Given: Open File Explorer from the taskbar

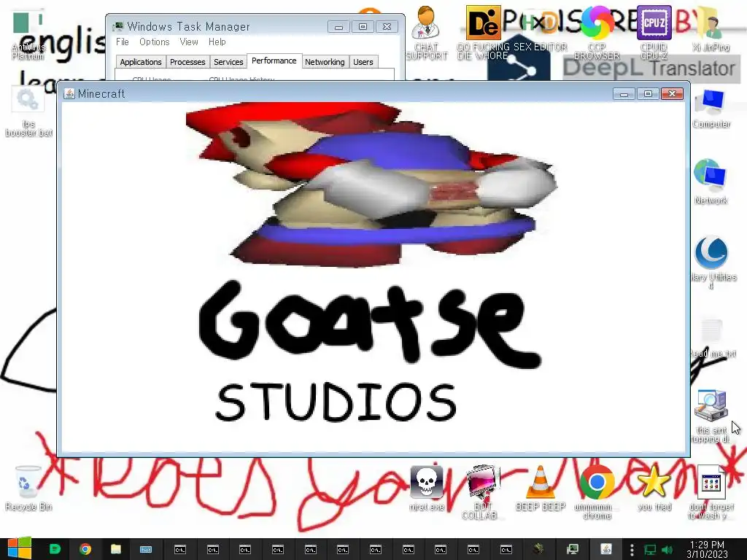Looking at the screenshot, I should (x=116, y=549).
